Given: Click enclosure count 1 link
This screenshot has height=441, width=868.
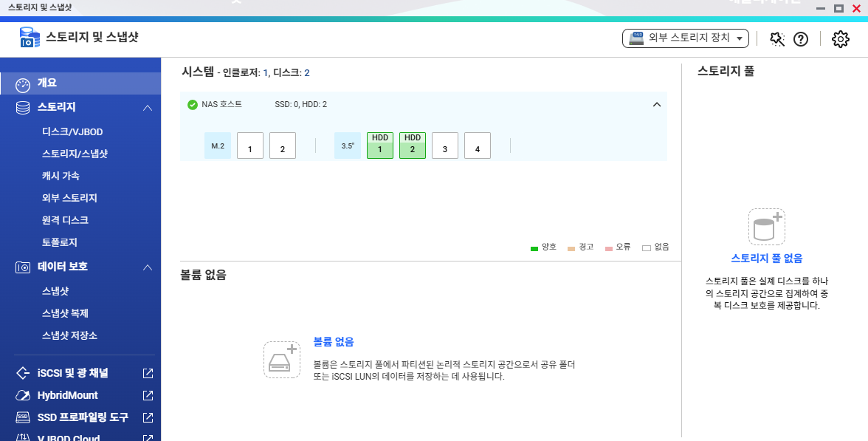Looking at the screenshot, I should coord(266,72).
